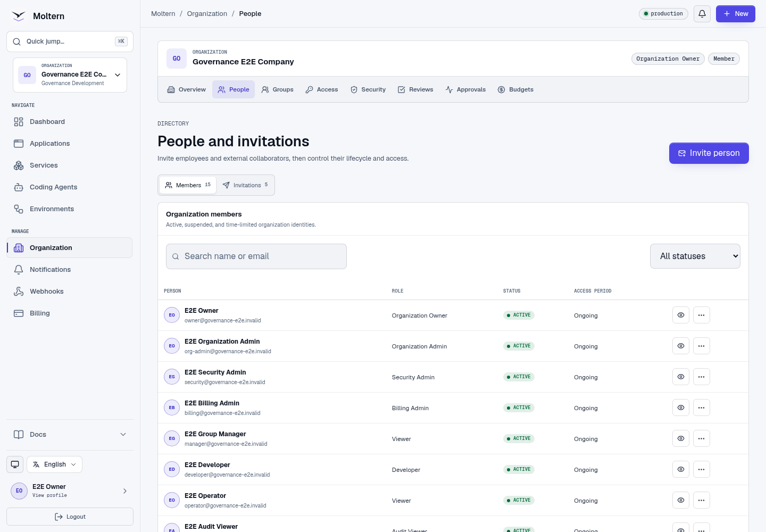Open E2E Owner profile chevron
The image size is (766, 532).
[x=125, y=491]
